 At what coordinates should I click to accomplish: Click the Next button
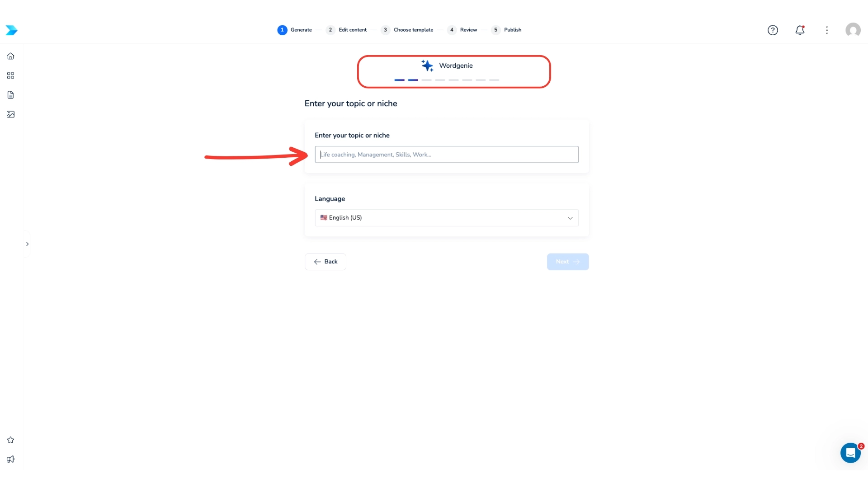point(567,262)
